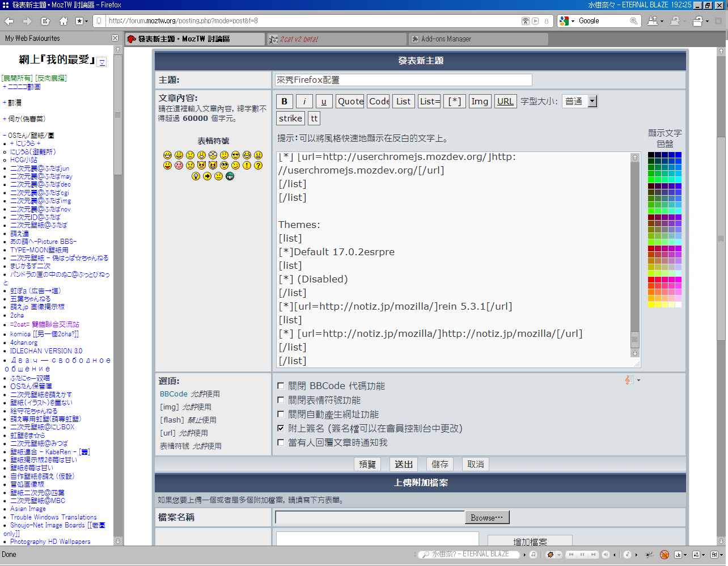Check 當有人回覆文章時通知我 option
The height and width of the screenshot is (566, 728).
coord(281,442)
